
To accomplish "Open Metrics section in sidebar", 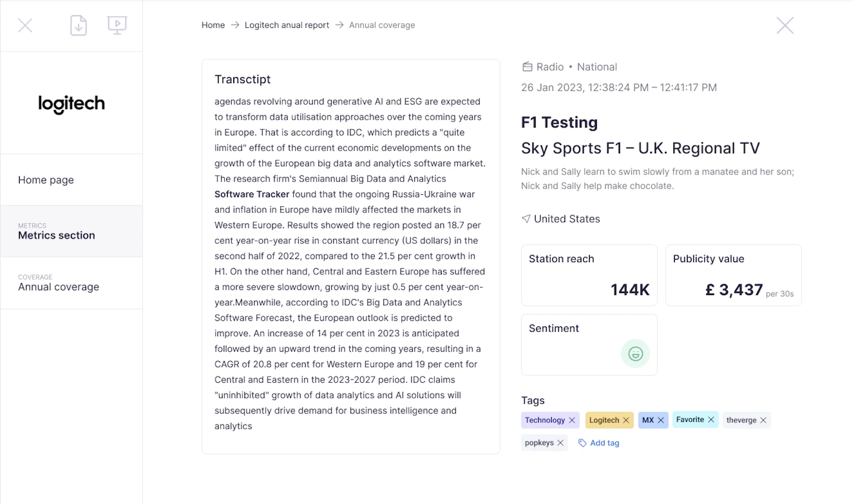I will pyautogui.click(x=72, y=231).
